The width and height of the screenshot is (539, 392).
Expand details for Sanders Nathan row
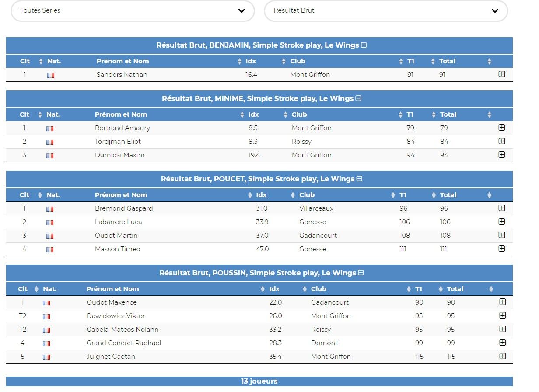click(502, 74)
